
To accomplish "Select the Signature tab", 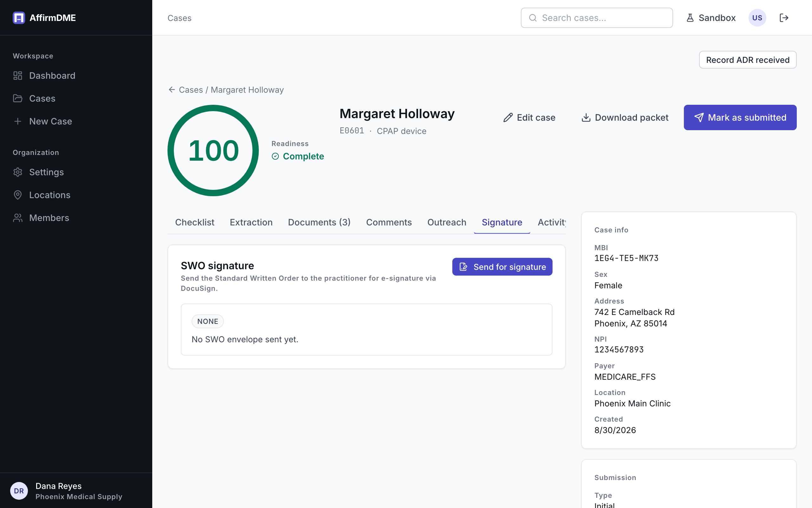I will coord(502,223).
